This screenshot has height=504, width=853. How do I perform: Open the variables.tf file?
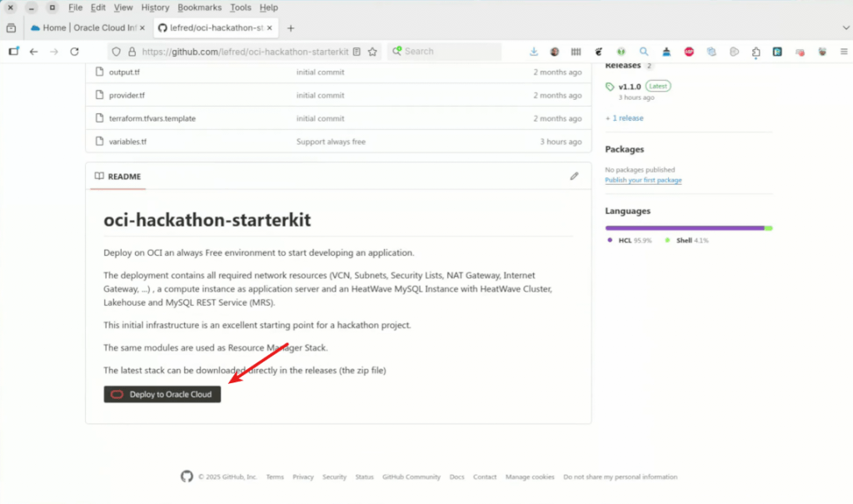[x=127, y=142]
